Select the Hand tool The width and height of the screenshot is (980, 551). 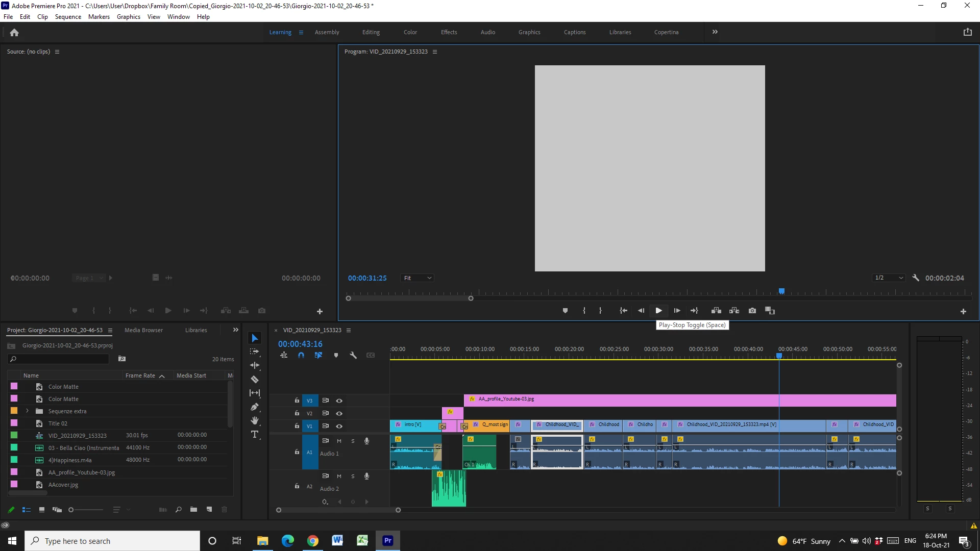click(255, 420)
